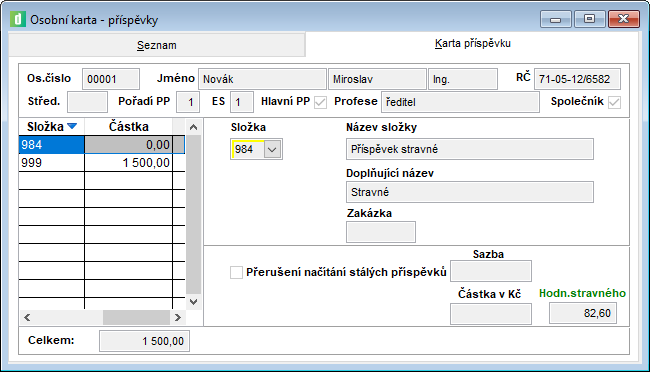Click the Hodn.stravného field 82,60

582,313
